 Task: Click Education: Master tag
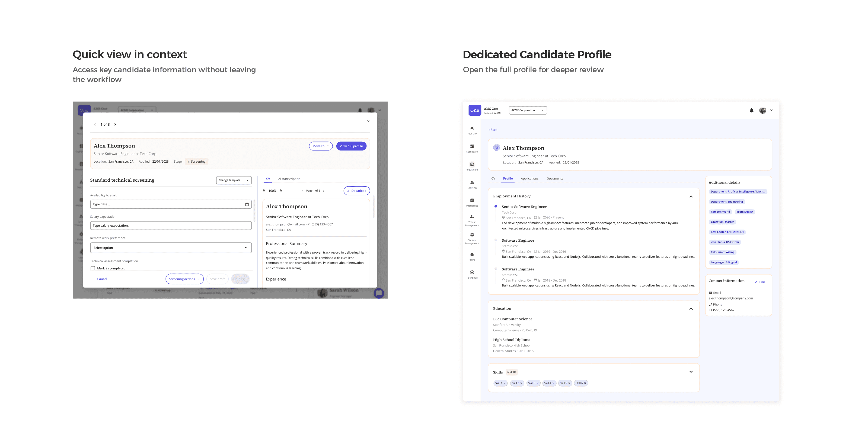coord(722,222)
